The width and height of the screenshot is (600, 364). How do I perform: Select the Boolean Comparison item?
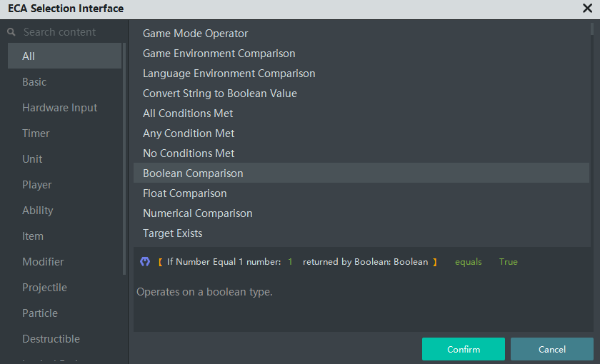click(193, 173)
